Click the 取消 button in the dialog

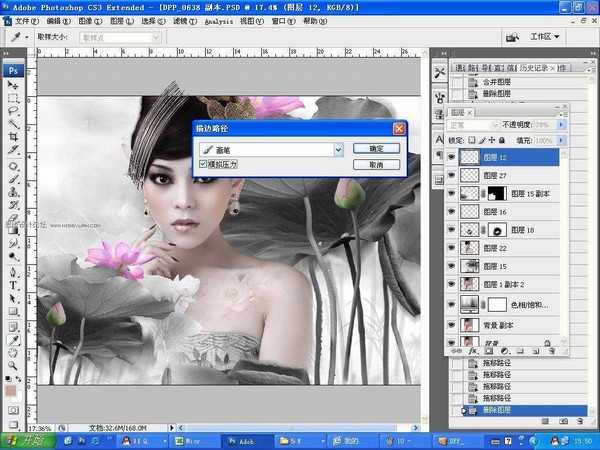click(x=376, y=164)
